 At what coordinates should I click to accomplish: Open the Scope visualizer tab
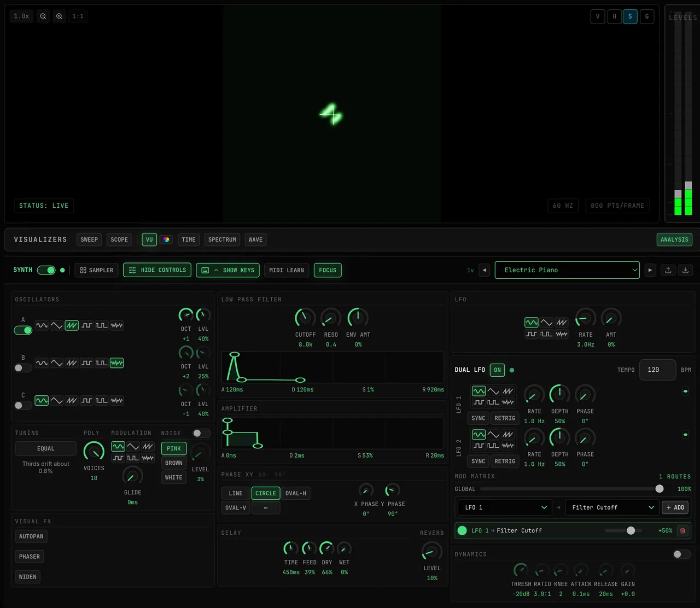119,239
